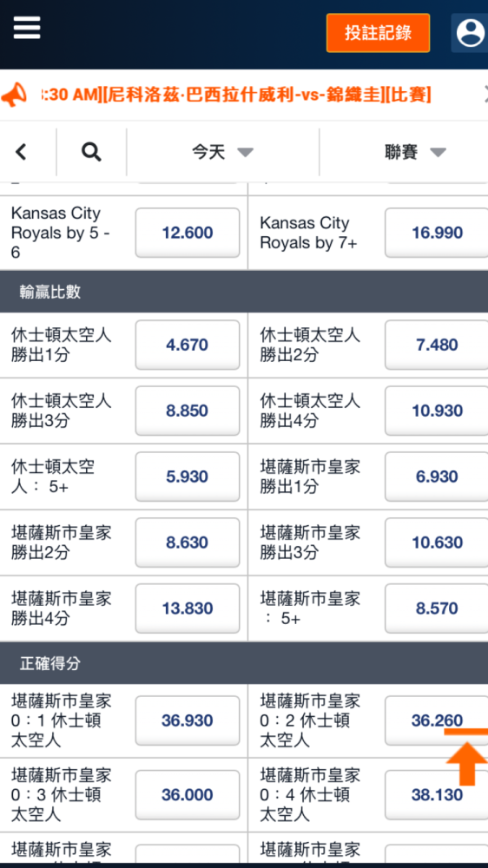Pick 10.930 odds 休士頓太空人 勝出4分
This screenshot has height=868, width=488.
click(x=437, y=411)
